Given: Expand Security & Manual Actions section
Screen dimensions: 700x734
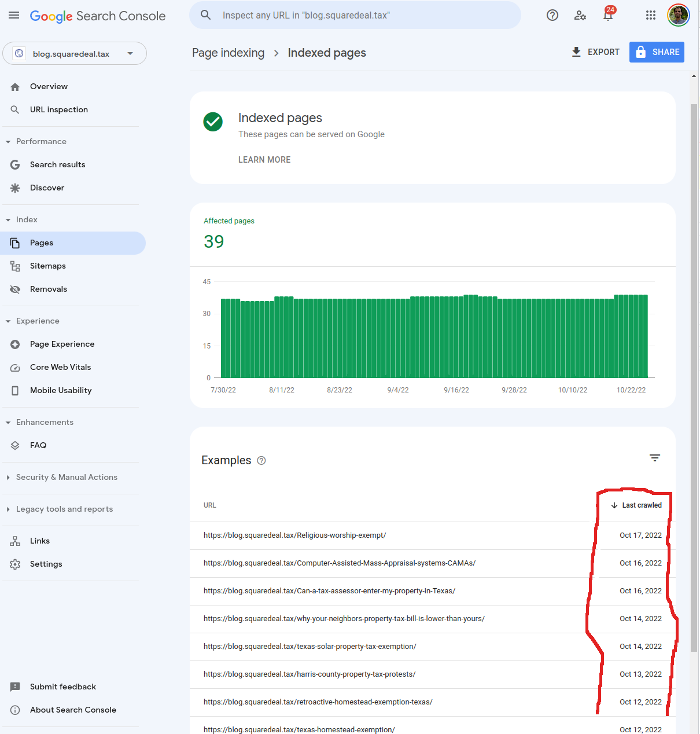Looking at the screenshot, I should (x=8, y=478).
